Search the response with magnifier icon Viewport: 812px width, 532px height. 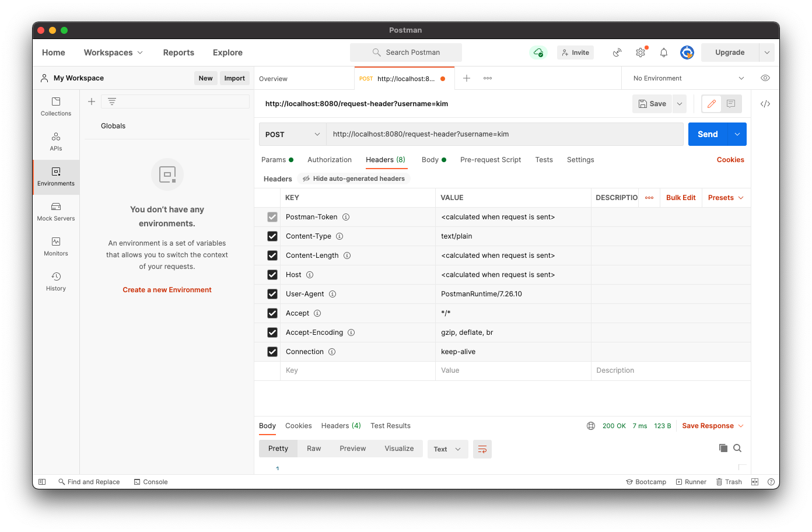tap(737, 448)
